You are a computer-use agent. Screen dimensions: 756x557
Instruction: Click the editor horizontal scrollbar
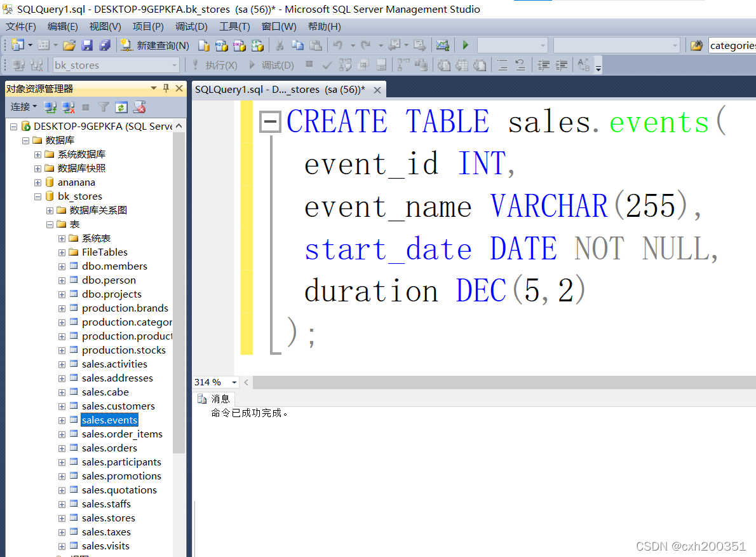[504, 382]
